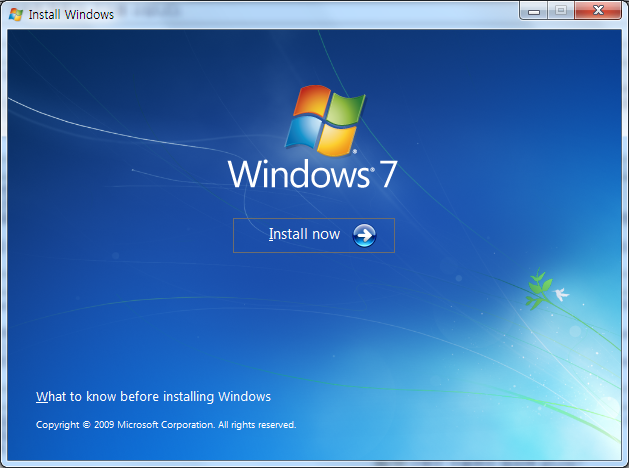Viewport: 629px width, 468px height.
Task: Click the greyed-out maximize button
Action: (560, 11)
